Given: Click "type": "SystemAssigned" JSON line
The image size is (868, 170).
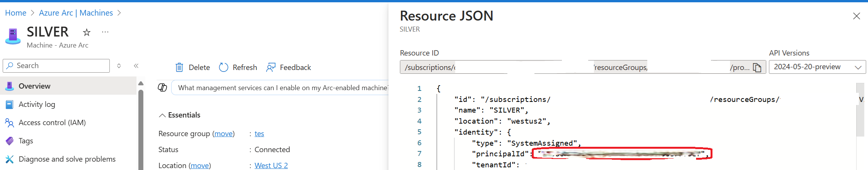Looking at the screenshot, I should 526,143.
